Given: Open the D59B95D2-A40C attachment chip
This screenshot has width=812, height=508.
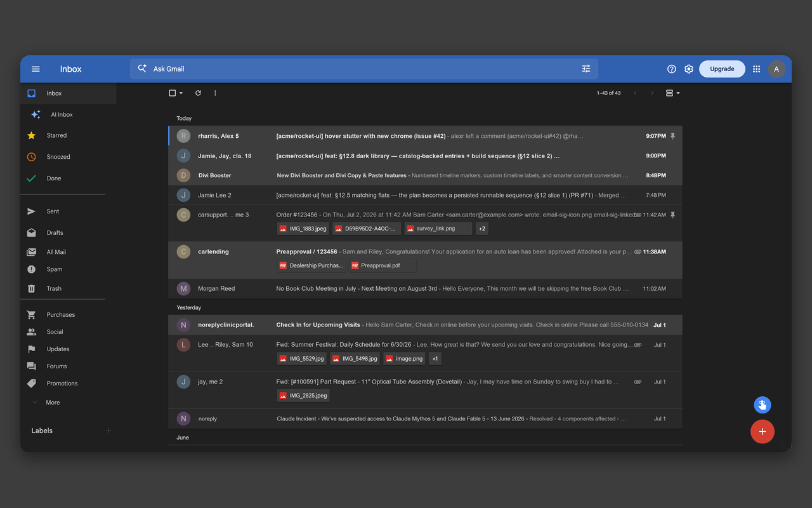Looking at the screenshot, I should [367, 229].
